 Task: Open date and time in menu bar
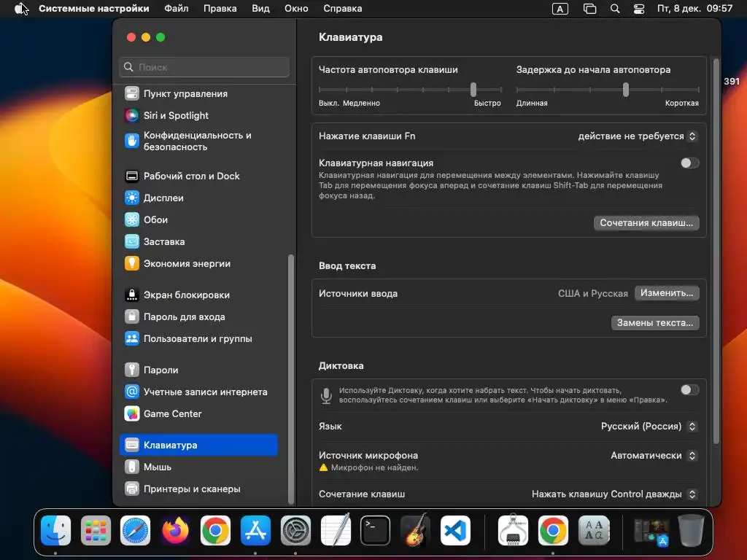click(x=694, y=9)
